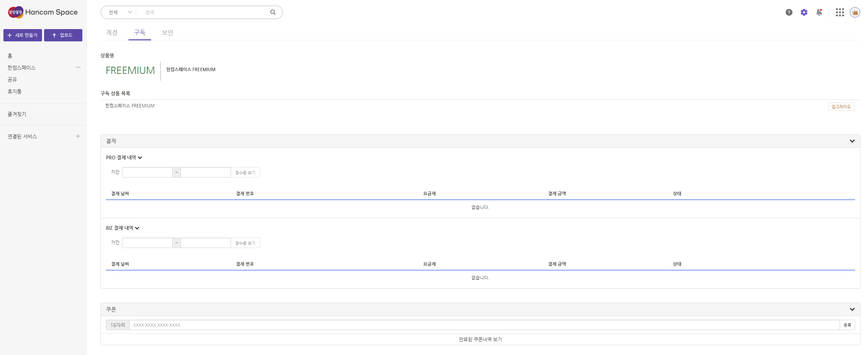This screenshot has height=355, width=868.
Task: Click the 16-digit coupon code input field
Action: (484, 325)
